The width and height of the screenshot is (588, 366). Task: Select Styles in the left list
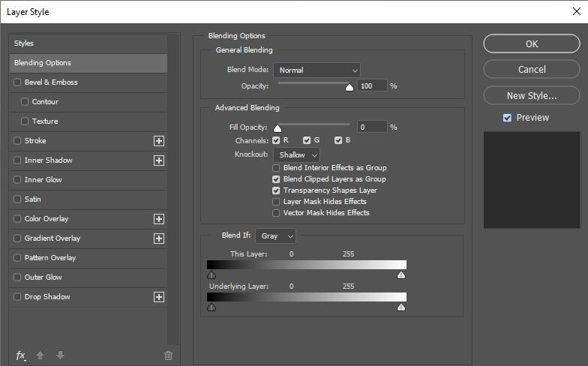(88, 43)
